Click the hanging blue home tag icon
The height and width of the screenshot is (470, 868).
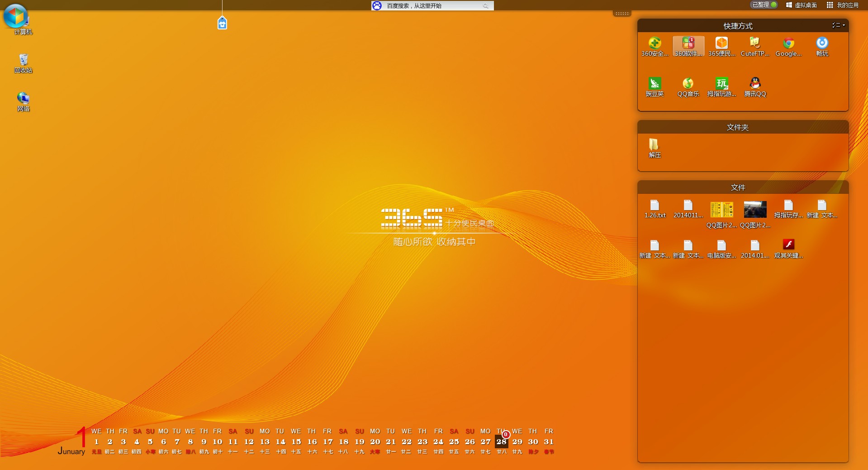(x=222, y=23)
